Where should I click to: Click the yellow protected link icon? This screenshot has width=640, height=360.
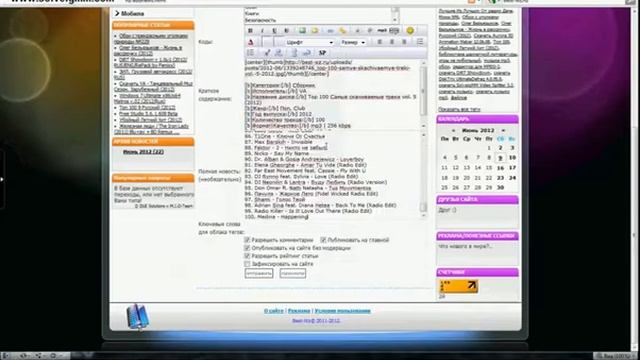(342, 31)
